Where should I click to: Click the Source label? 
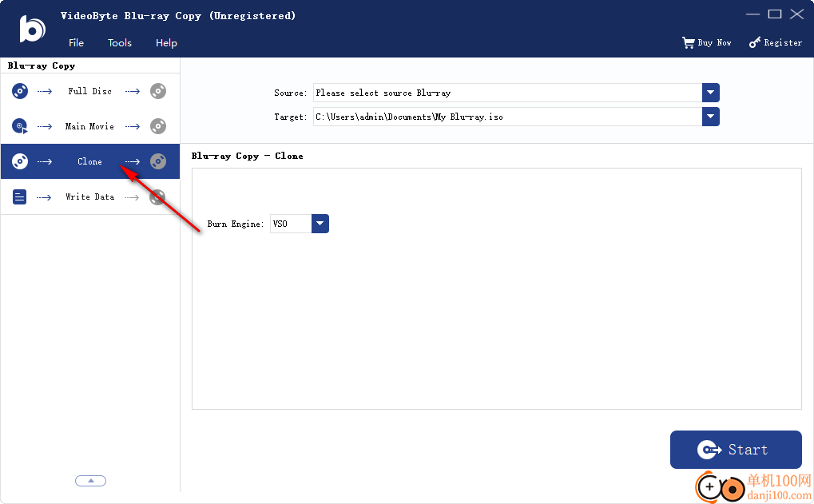(291, 93)
